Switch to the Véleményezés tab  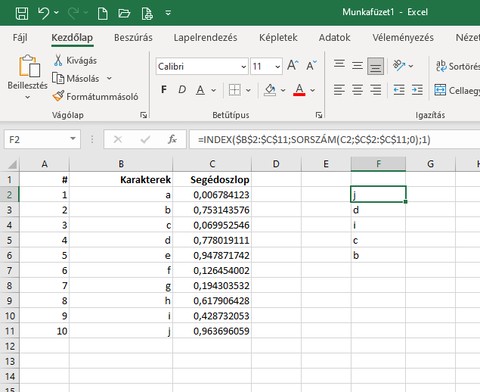[x=403, y=37]
